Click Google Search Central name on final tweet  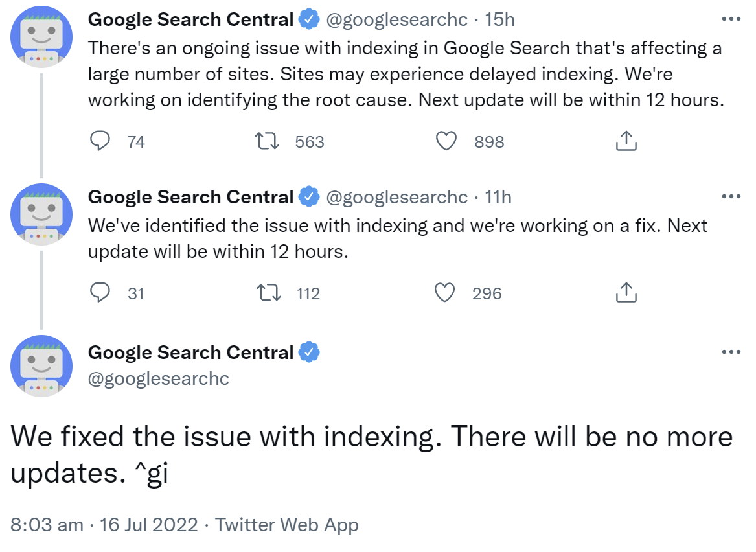click(x=191, y=352)
